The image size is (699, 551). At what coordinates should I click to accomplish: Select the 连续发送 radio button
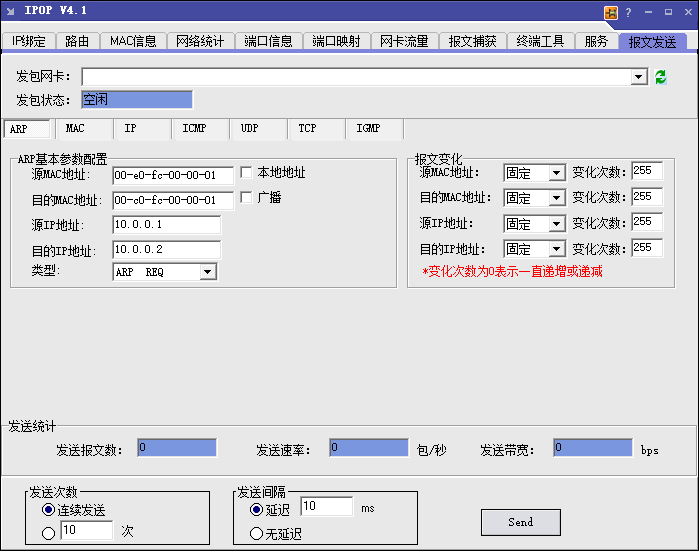tap(49, 510)
